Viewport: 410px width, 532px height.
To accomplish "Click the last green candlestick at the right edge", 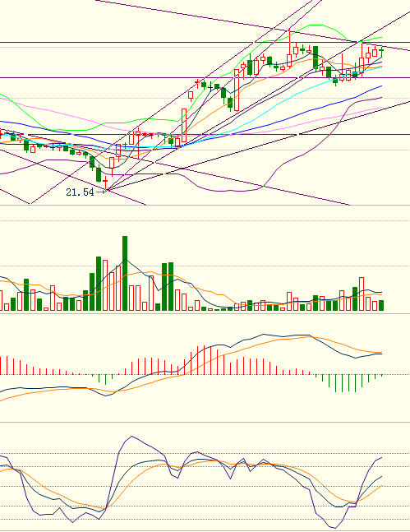I will pyautogui.click(x=381, y=53).
